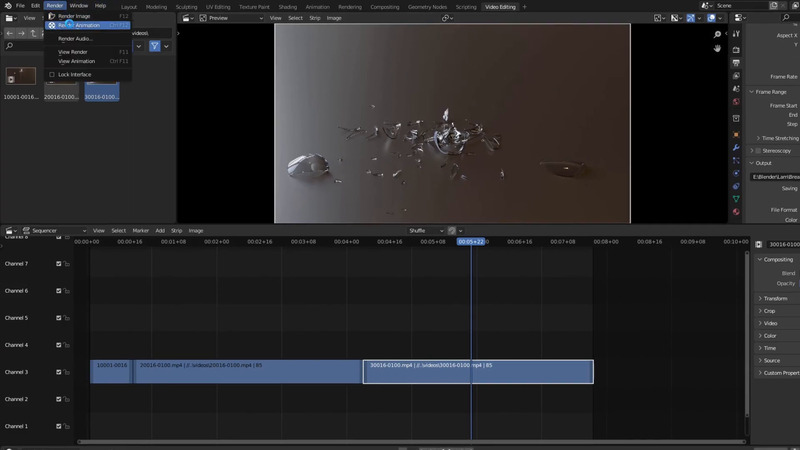
Task: Click Render Animation in the Render menu
Action: coord(80,26)
